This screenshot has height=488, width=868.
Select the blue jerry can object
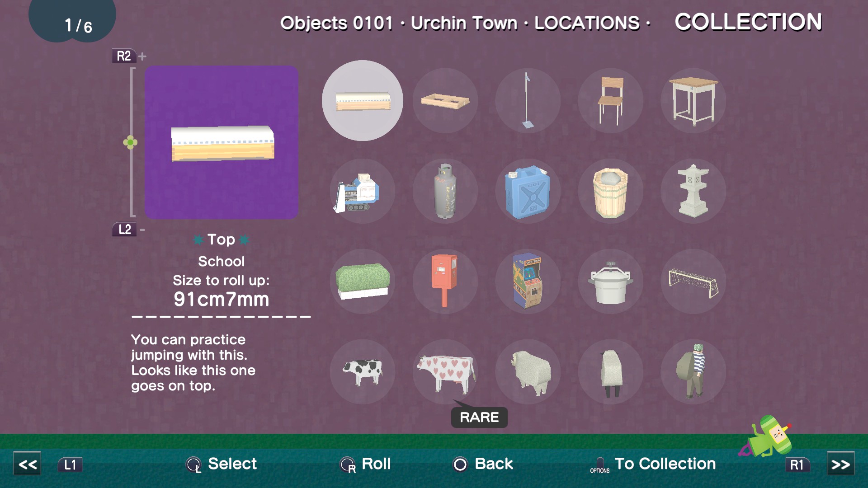[x=528, y=191]
